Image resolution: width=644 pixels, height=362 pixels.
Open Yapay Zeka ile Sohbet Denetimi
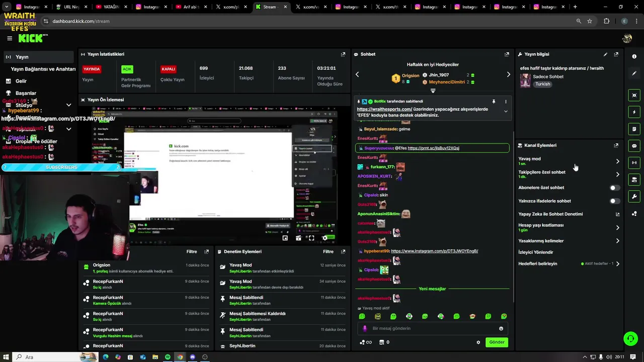(x=569, y=214)
